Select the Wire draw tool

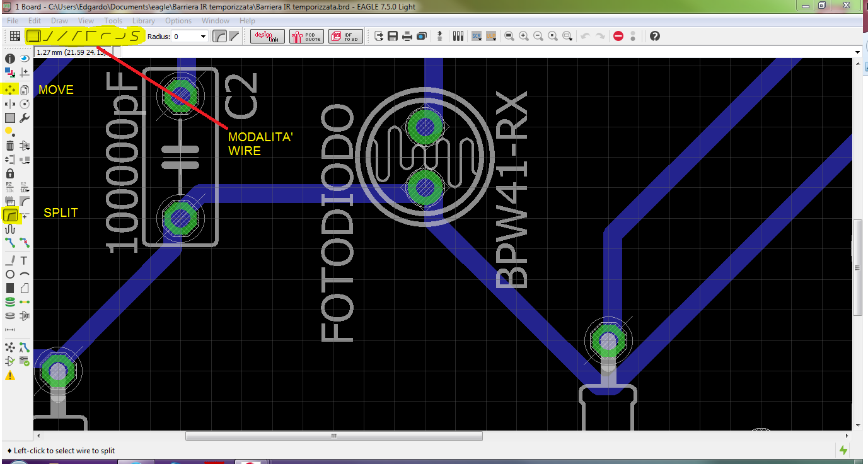click(10, 260)
